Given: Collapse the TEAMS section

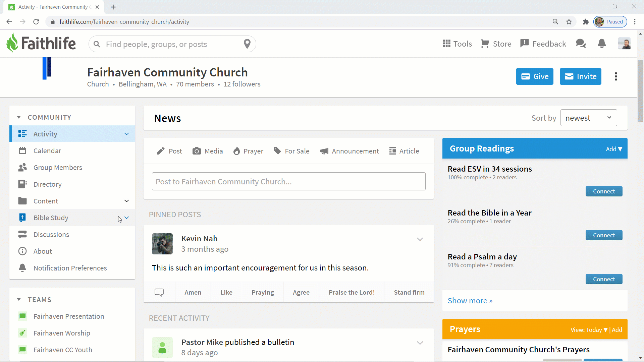Looking at the screenshot, I should tap(19, 300).
